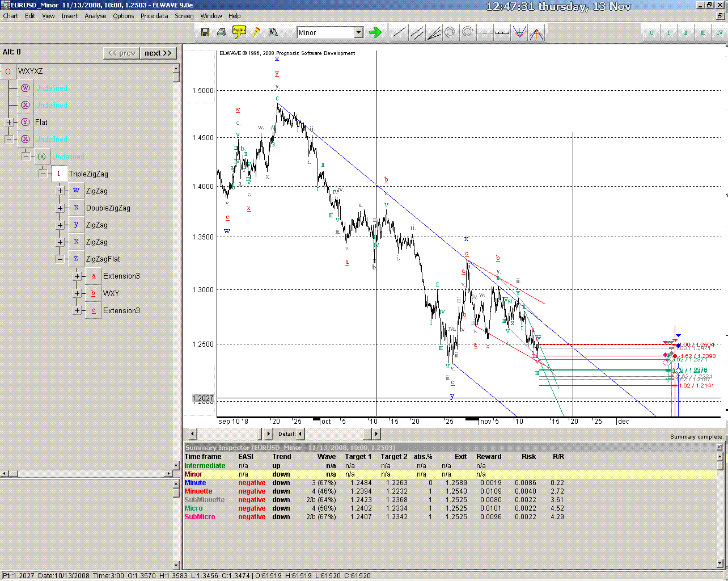The height and width of the screenshot is (581, 728).
Task: Select the second spiral tool icon
Action: pos(467,33)
